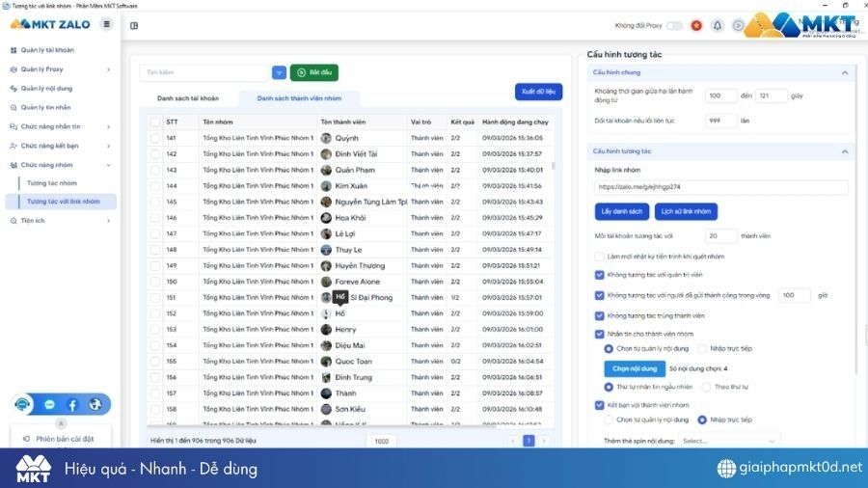Click the Messenger chat icon in sidebar
Image resolution: width=868 pixels, height=488 pixels.
[x=49, y=405]
